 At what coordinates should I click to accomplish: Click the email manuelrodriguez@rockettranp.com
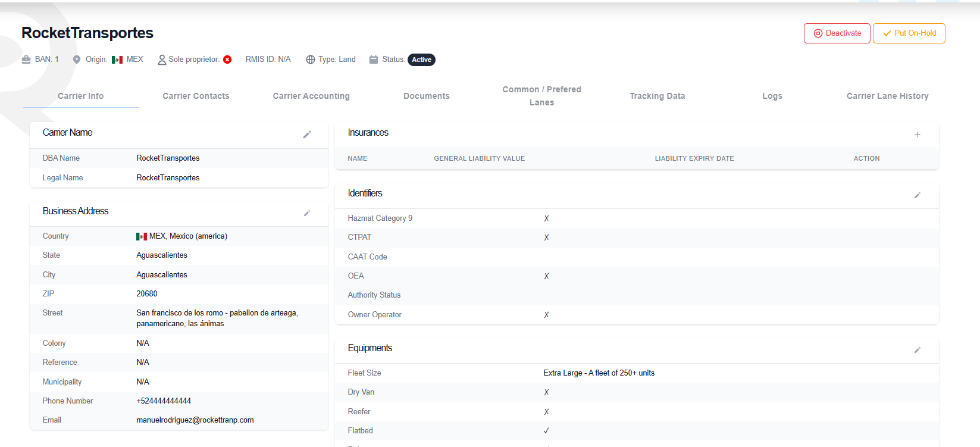point(195,420)
